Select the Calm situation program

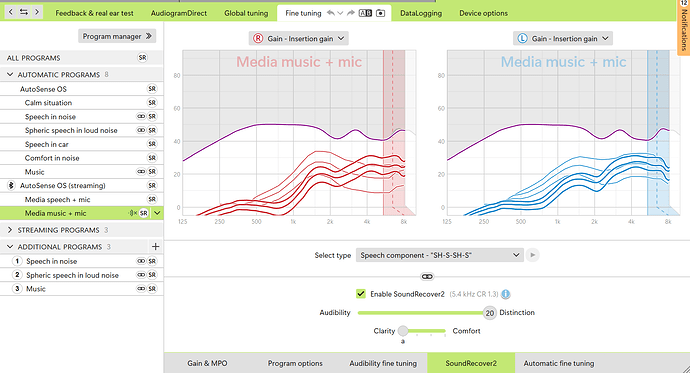click(81, 102)
